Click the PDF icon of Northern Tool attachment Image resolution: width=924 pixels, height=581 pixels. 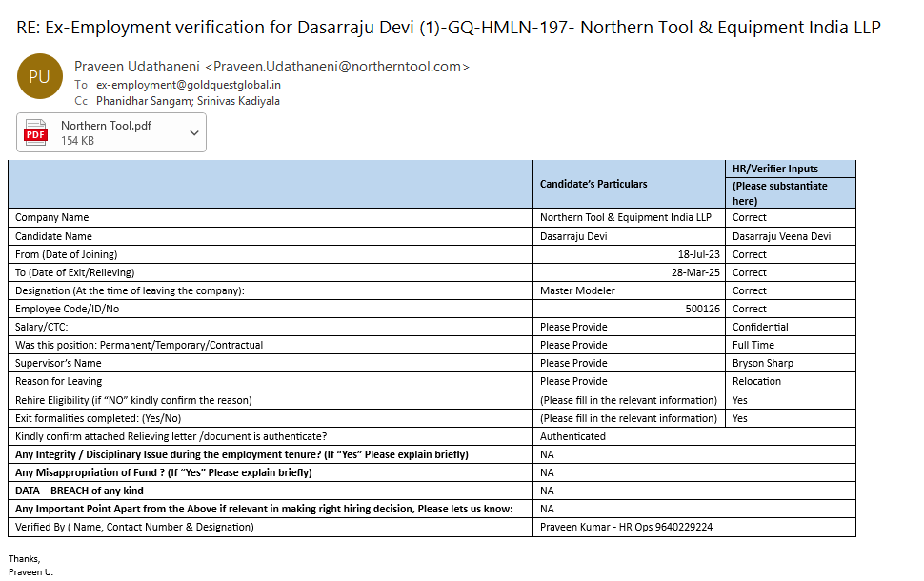[x=36, y=133]
